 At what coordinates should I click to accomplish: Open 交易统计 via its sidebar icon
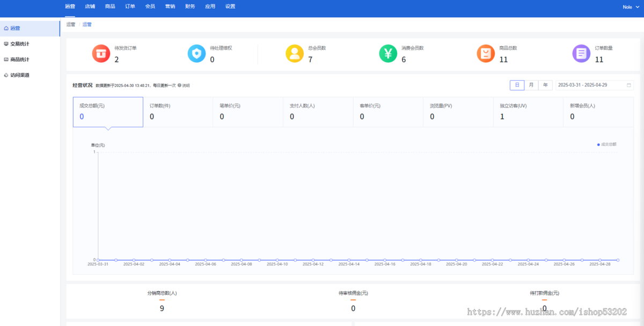tap(6, 44)
